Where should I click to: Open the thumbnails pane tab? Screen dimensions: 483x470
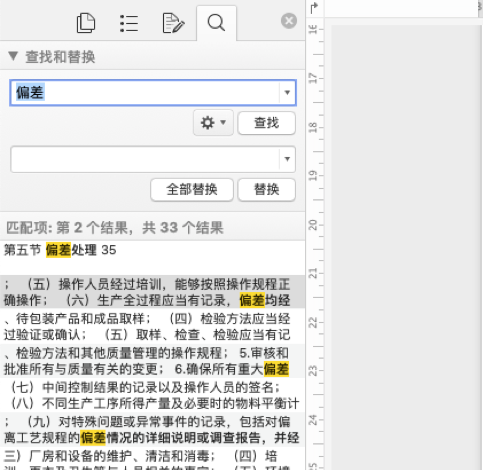[x=86, y=23]
